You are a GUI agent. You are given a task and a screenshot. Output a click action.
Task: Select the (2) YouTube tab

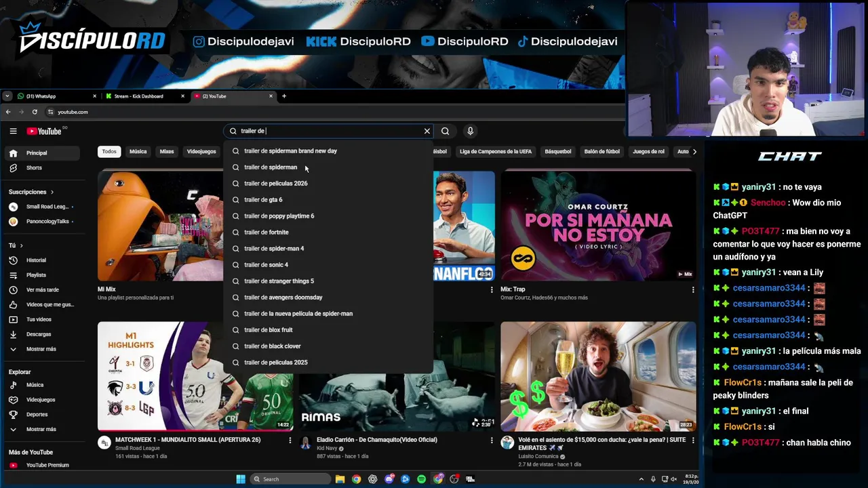(x=233, y=96)
